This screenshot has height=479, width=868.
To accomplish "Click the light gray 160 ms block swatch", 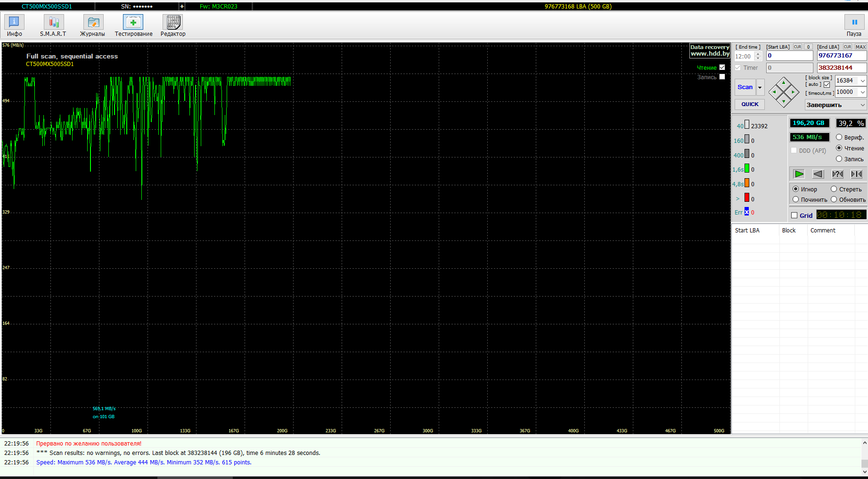I will coord(747,139).
